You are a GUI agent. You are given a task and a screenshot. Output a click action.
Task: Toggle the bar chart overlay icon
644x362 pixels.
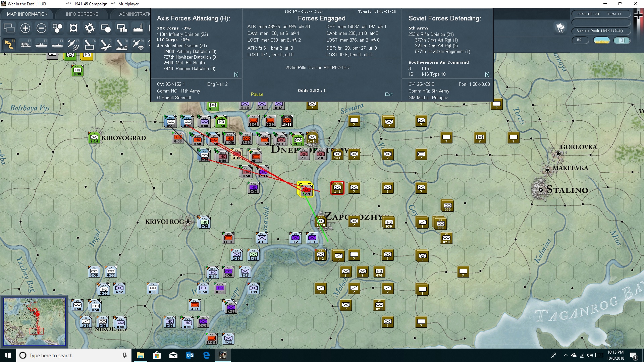tap(122, 28)
